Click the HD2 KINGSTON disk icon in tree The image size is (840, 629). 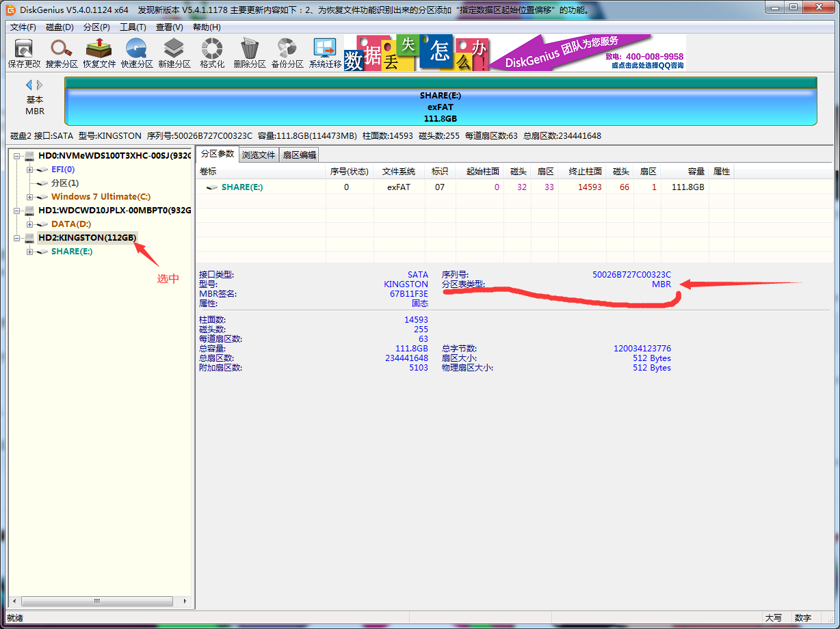point(29,238)
